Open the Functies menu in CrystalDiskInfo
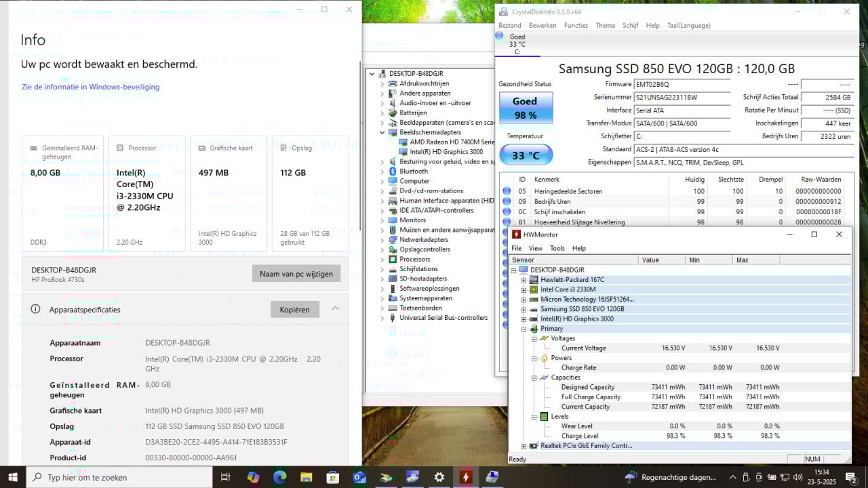 [x=576, y=26]
